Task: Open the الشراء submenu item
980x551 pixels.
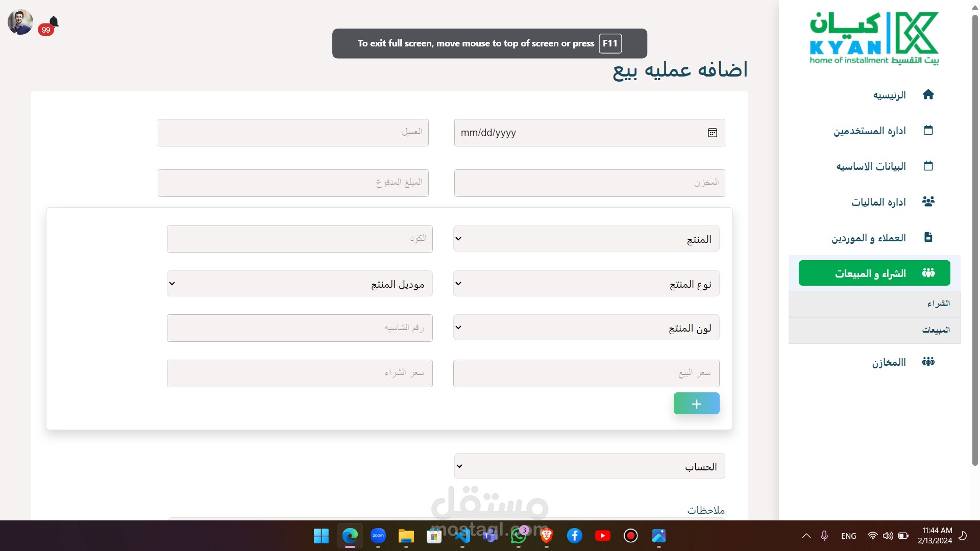Action: pyautogui.click(x=938, y=304)
